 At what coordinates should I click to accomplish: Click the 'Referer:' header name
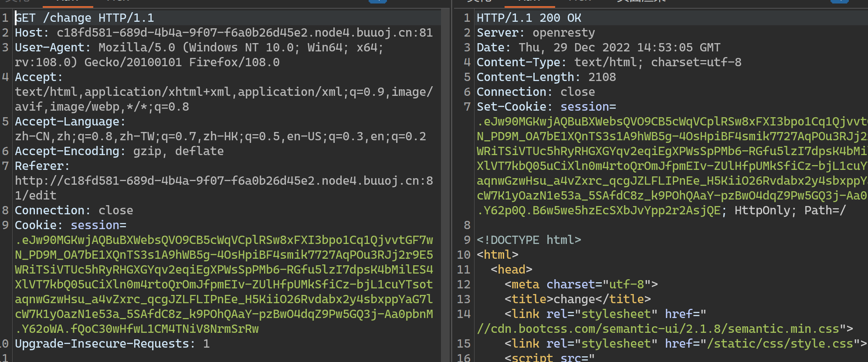(x=42, y=166)
